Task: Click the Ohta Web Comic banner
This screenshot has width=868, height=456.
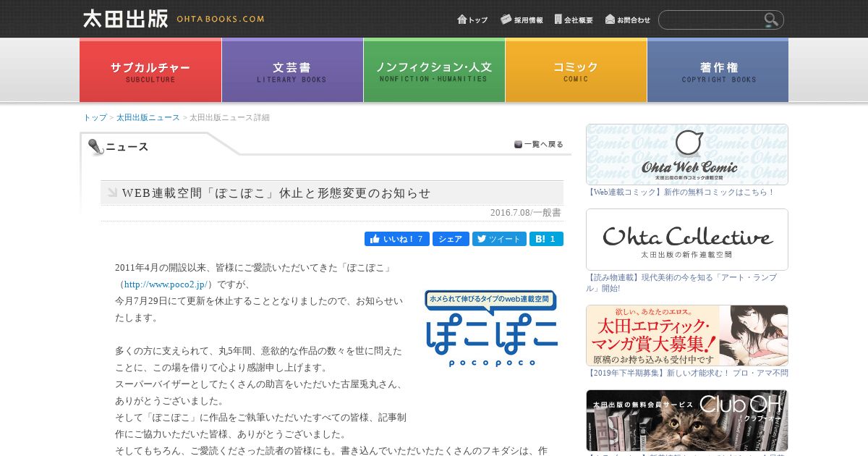Action: pyautogui.click(x=687, y=154)
